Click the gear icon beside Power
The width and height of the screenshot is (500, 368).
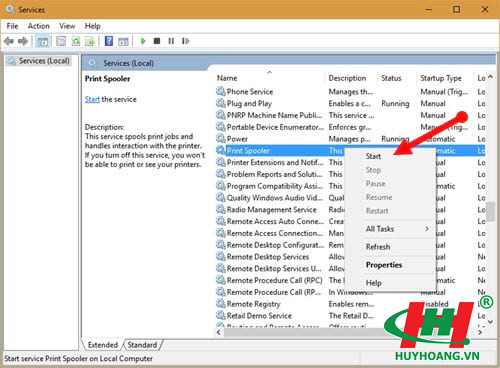click(x=221, y=138)
